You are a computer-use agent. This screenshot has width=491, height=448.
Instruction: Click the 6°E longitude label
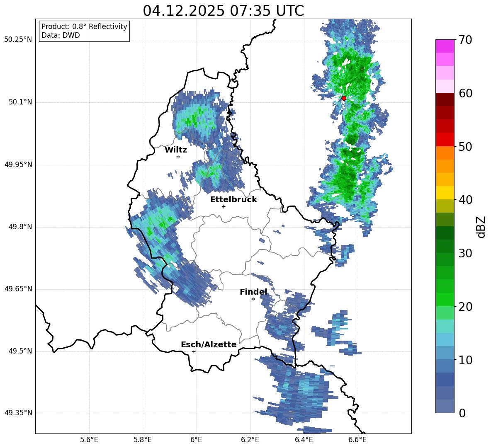[x=196, y=440]
